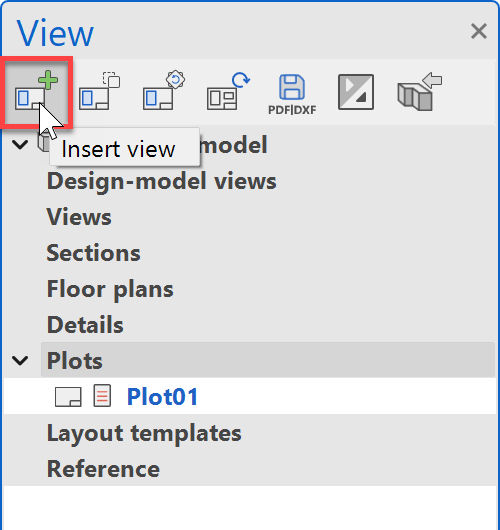Viewport: 500px width, 530px height.
Task: Click the refresh layout icon with blue arrow
Action: click(x=228, y=91)
